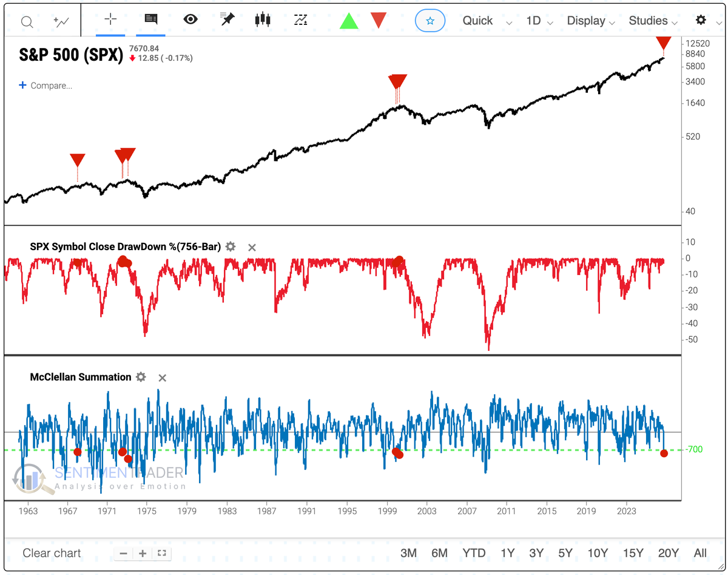
Task: Click the zoom in plus button
Action: [143, 553]
